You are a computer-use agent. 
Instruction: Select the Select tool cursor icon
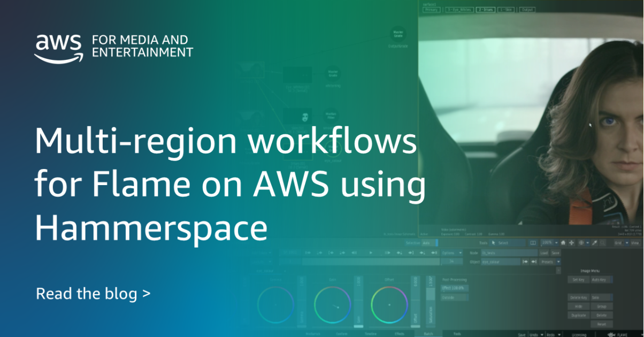pos(493,242)
